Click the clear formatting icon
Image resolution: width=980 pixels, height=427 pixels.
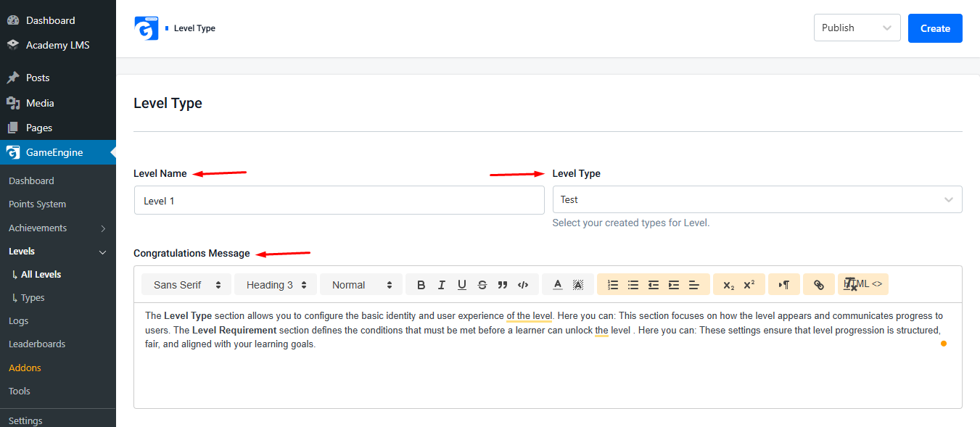[x=851, y=285]
